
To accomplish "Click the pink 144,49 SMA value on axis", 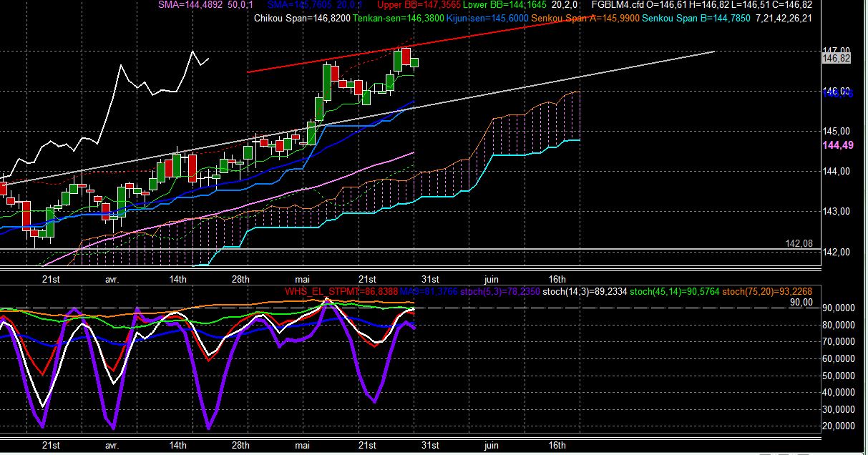I will point(837,145).
